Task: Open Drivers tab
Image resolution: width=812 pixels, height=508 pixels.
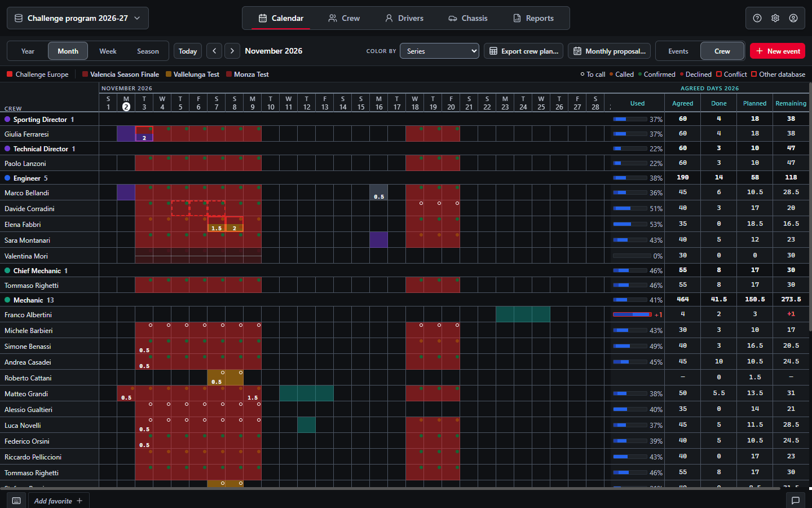Action: click(x=404, y=18)
